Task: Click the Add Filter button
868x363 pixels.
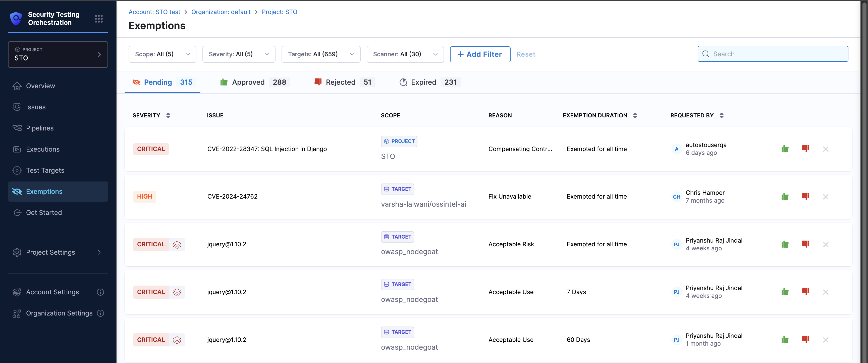Action: coord(480,54)
